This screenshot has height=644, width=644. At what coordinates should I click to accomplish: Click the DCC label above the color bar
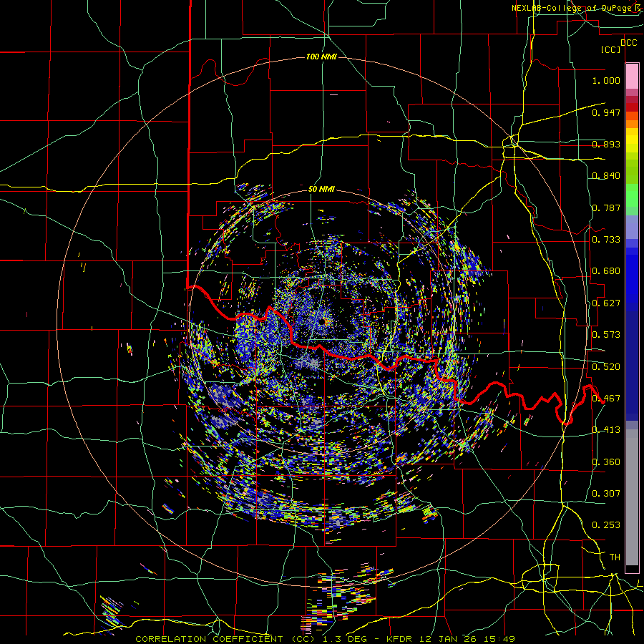(x=628, y=43)
